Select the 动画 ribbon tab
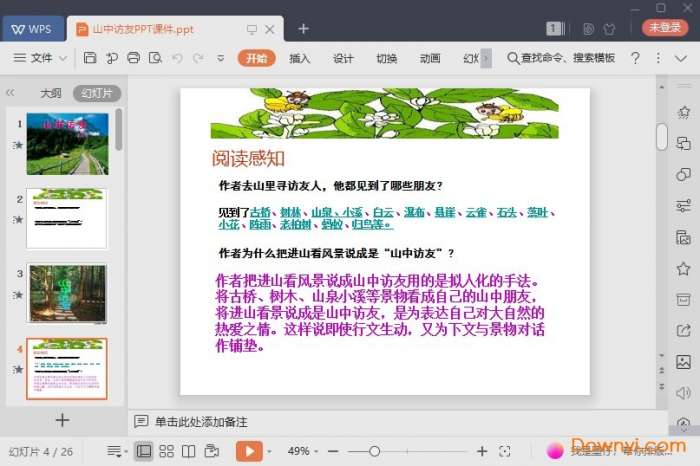Screen dimensions: 700x466 coord(430,58)
